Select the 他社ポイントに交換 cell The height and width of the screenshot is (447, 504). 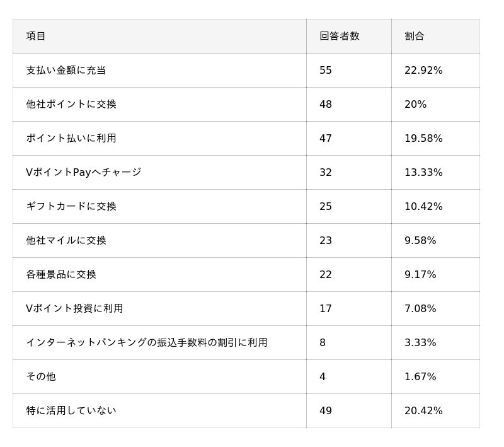71,105
